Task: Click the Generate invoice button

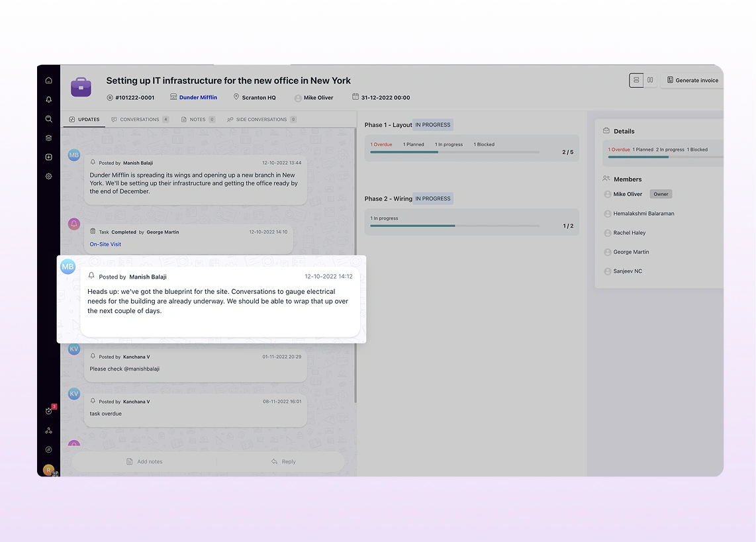Action: click(692, 80)
